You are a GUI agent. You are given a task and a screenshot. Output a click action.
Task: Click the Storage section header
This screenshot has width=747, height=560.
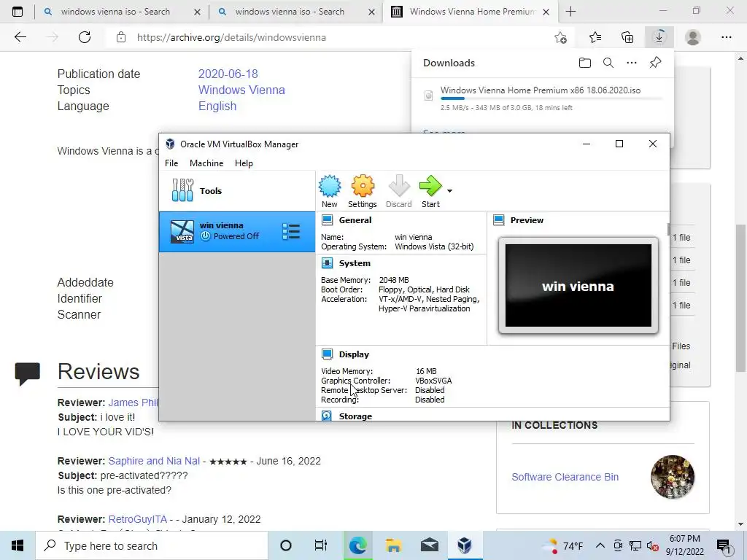point(355,416)
